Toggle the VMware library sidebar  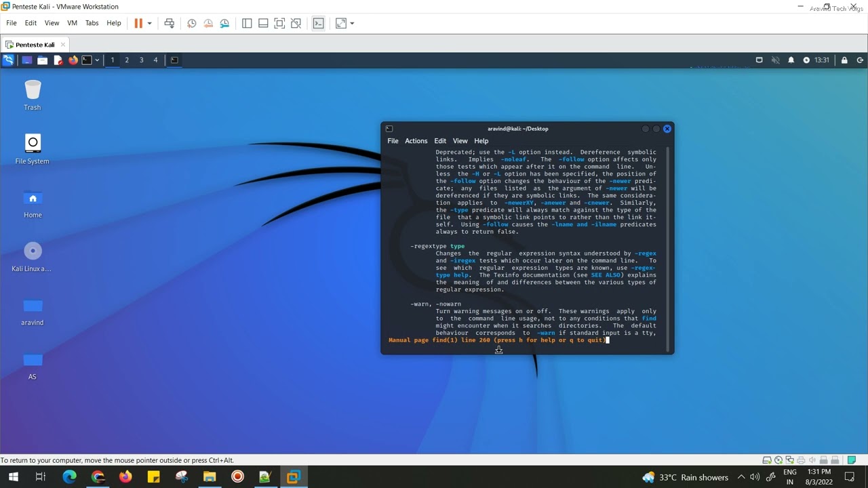(x=247, y=23)
